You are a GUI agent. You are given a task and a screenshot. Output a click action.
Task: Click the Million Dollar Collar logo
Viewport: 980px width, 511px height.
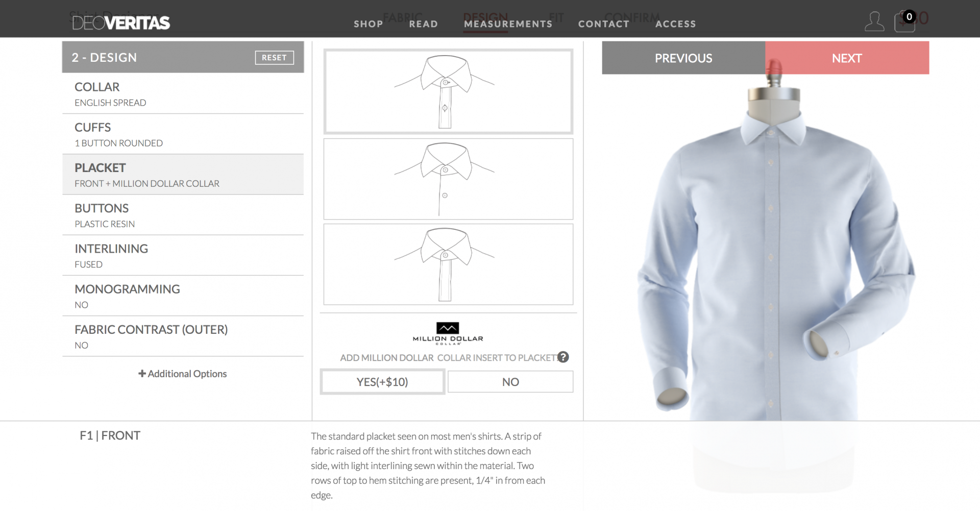(448, 334)
